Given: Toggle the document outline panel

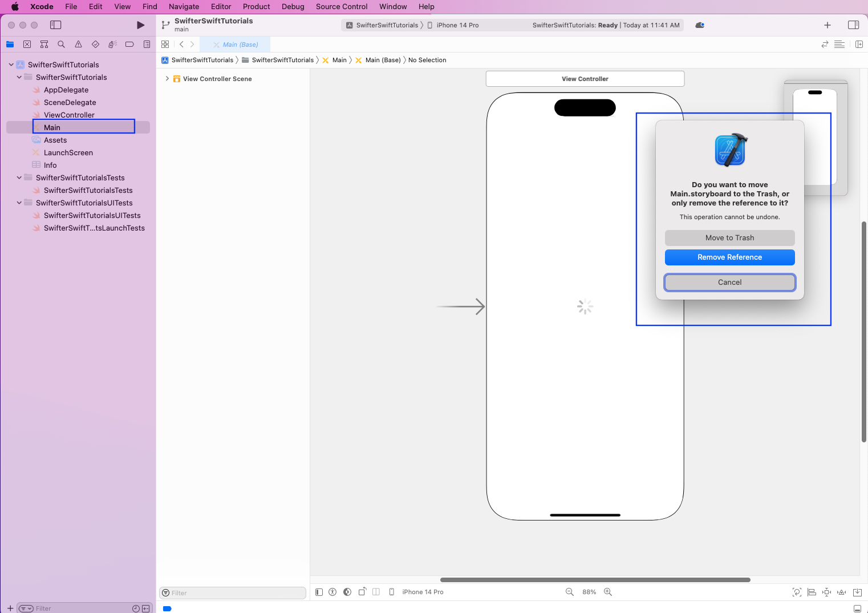Looking at the screenshot, I should [x=319, y=592].
